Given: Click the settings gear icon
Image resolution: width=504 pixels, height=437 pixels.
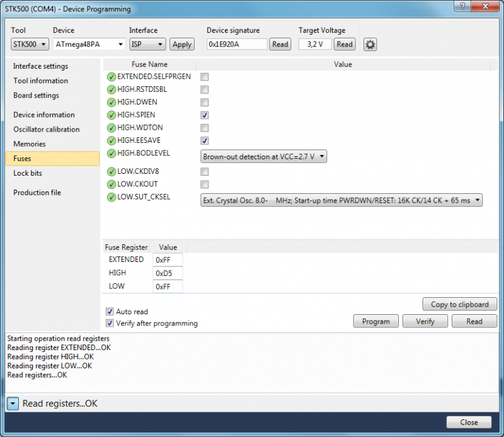Looking at the screenshot, I should (x=370, y=45).
